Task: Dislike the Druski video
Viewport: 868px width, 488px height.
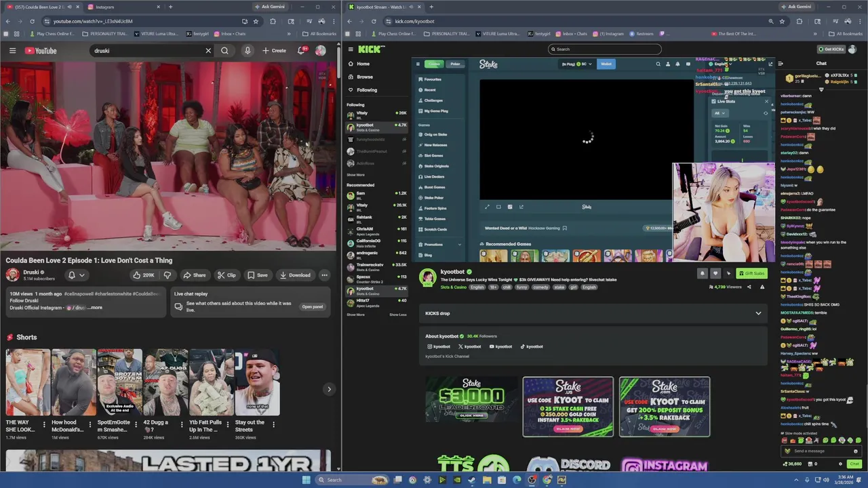Action: pos(167,275)
